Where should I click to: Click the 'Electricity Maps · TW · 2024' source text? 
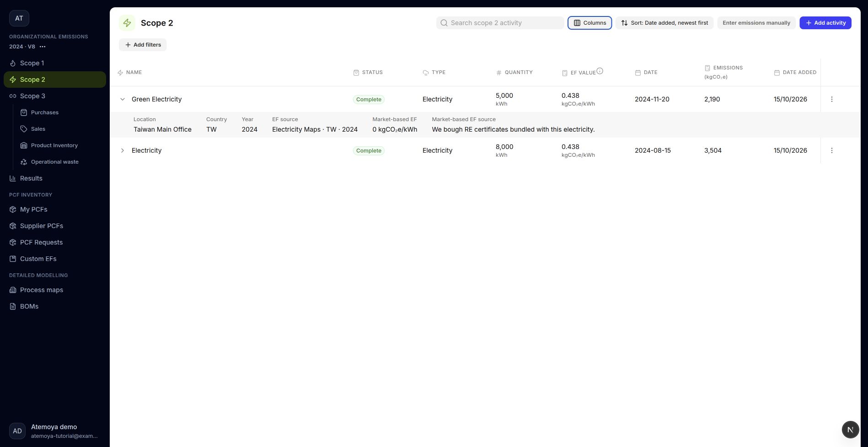(315, 129)
